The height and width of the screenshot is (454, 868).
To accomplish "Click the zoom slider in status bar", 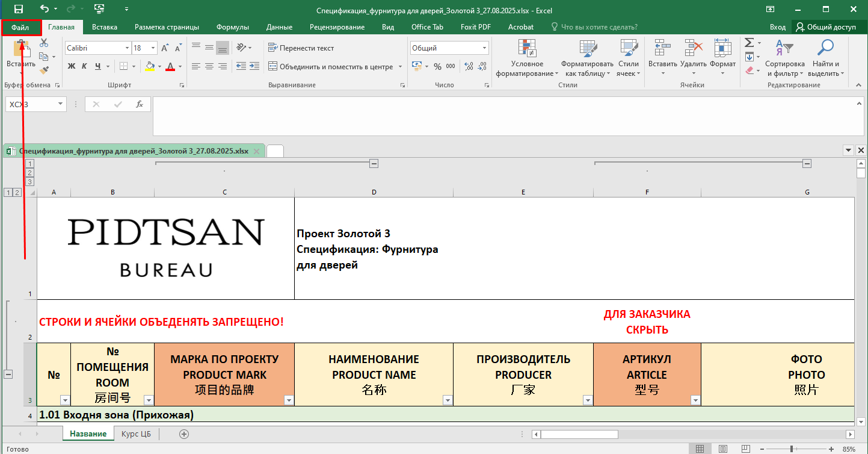I will tap(790, 449).
